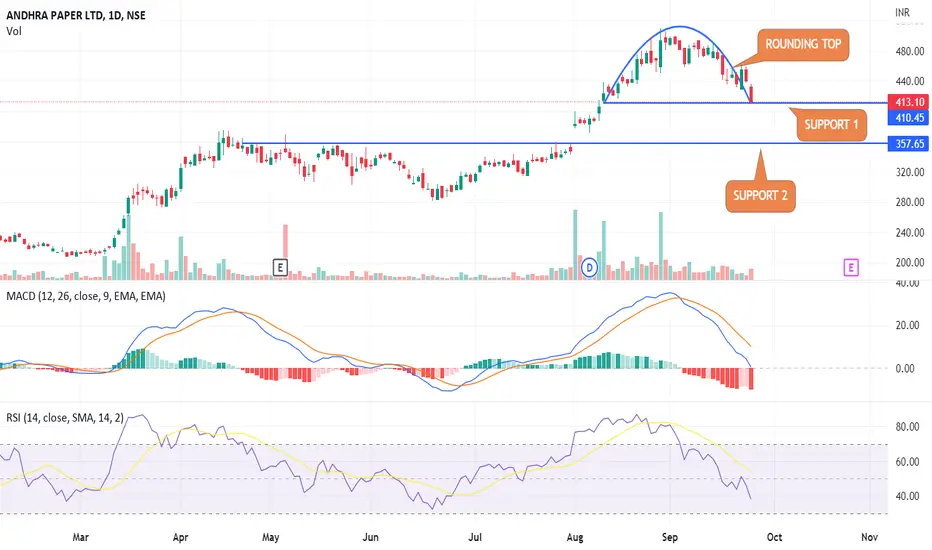This screenshot has height=550, width=932.
Task: Click the Oct label on the time axis
Action: [x=774, y=538]
